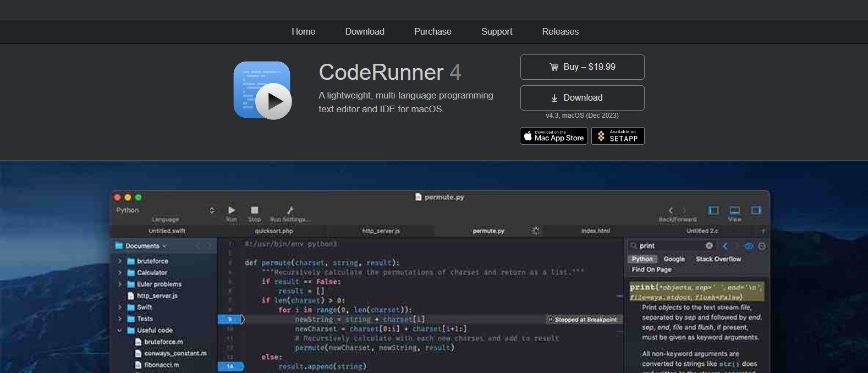Collapse the Useful code folder
Image resolution: width=868 pixels, height=373 pixels.
119,330
